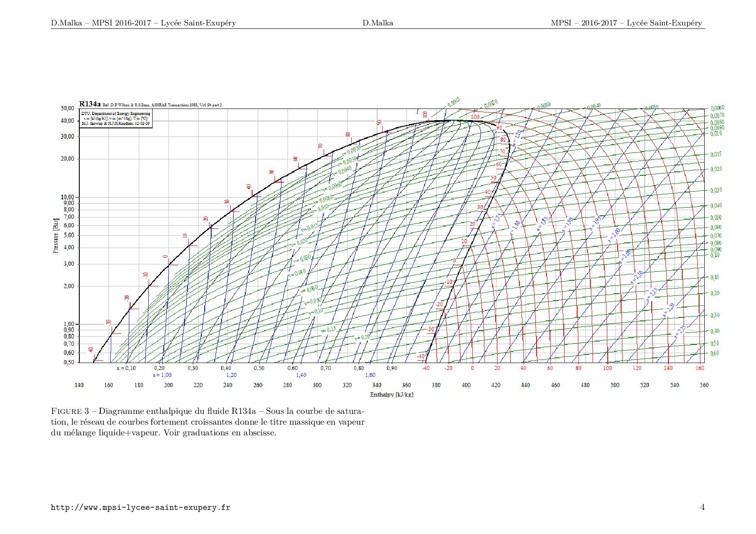Viewport: 756px width, 534px height.
Task: Click the "140" enthalpy axis value
Action: coord(79,385)
